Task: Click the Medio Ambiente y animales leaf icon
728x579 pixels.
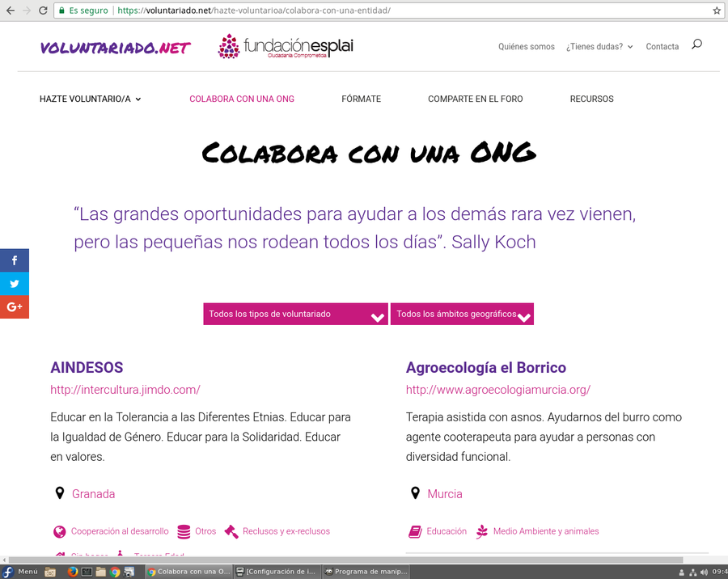Action: pyautogui.click(x=482, y=531)
